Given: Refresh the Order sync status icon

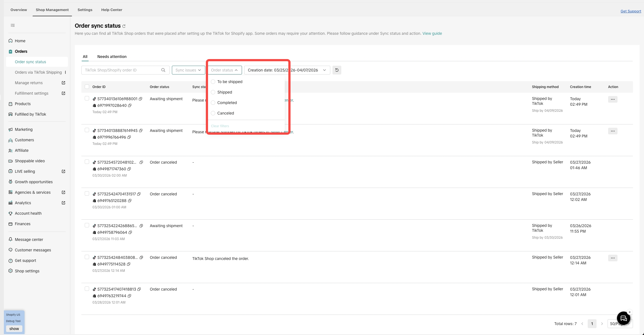Looking at the screenshot, I should tap(124, 26).
